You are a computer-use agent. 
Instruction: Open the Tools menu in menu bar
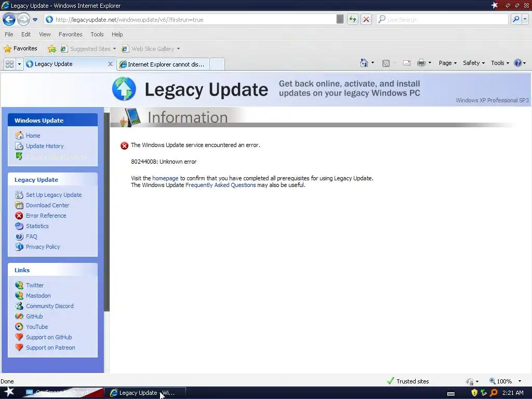[x=97, y=34]
